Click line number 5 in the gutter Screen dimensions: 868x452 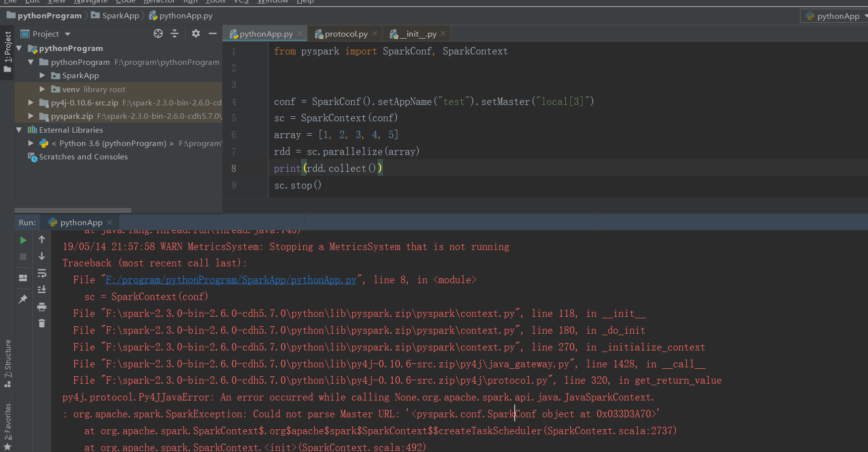pyautogui.click(x=234, y=118)
